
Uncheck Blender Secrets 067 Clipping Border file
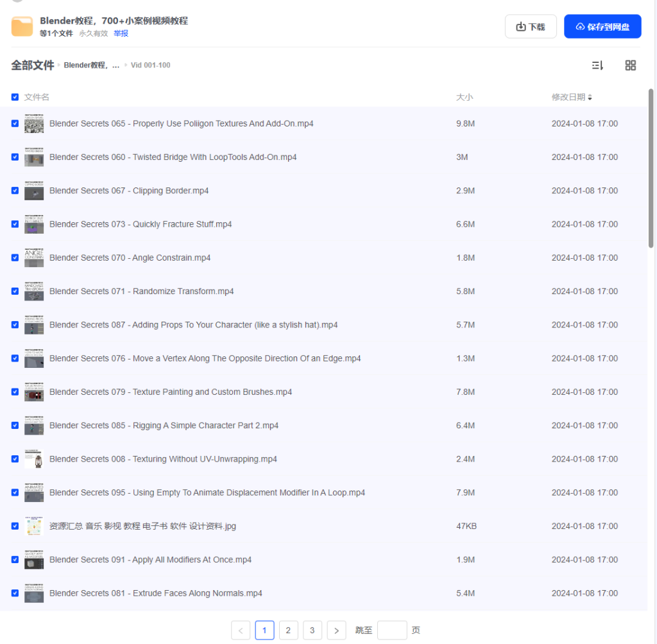coord(15,191)
